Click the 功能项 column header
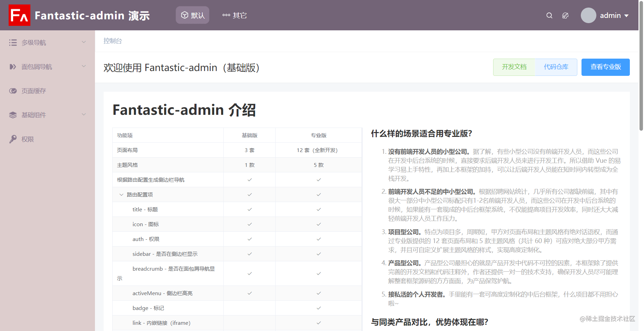Screen dimensions: 644x331 (x=168, y=135)
